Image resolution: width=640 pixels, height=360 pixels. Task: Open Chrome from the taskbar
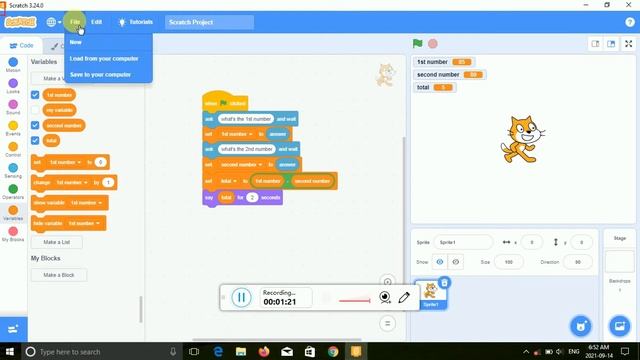[x=333, y=351]
